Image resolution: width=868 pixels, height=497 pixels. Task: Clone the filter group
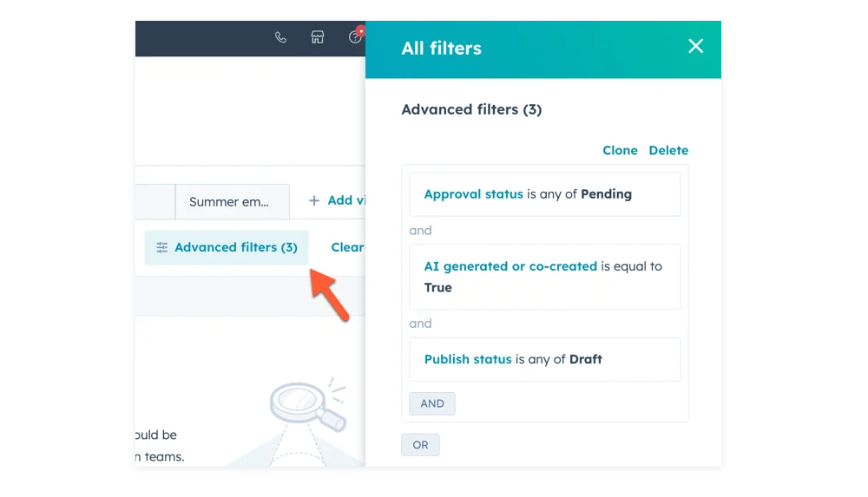(620, 150)
